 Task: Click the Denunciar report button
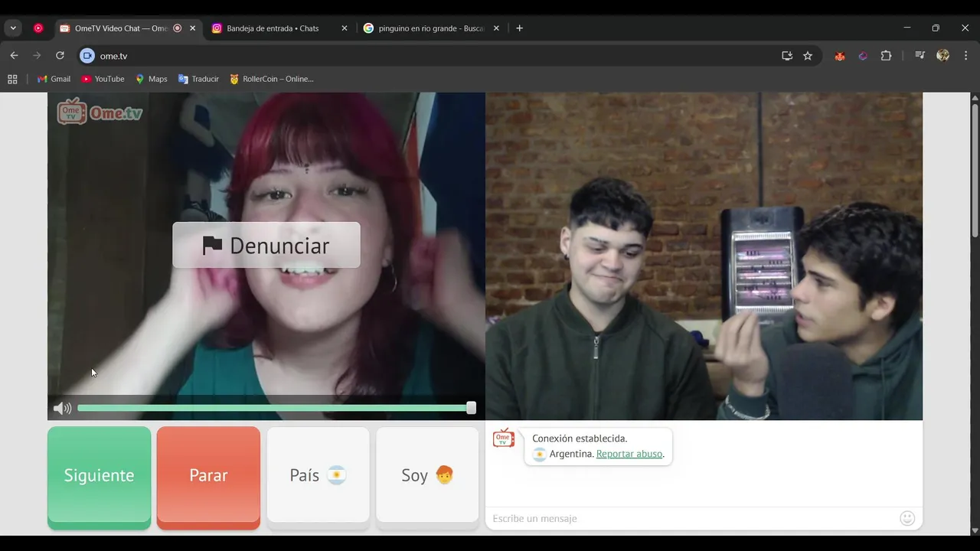[266, 245]
